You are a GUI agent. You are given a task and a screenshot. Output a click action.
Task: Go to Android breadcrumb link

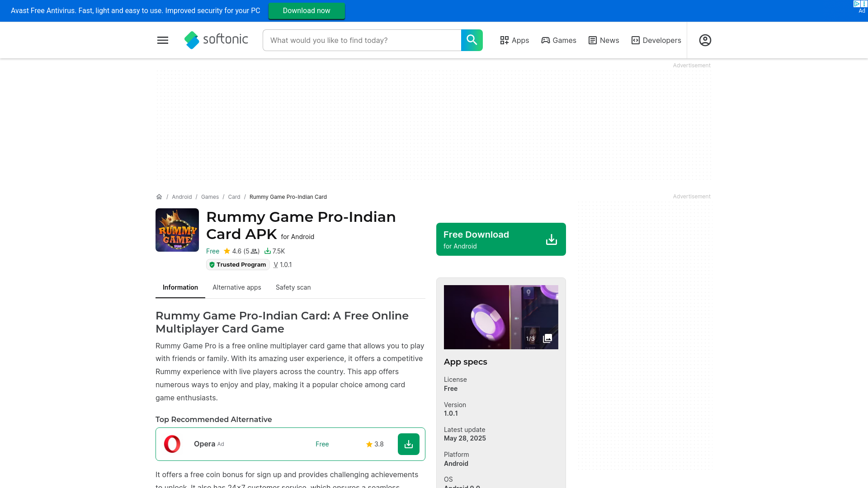pyautogui.click(x=182, y=197)
